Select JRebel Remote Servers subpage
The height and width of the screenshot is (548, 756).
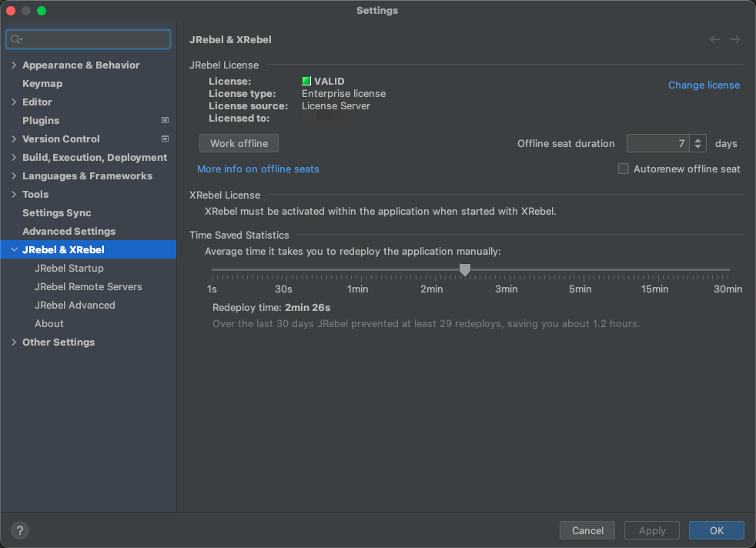pyautogui.click(x=89, y=287)
